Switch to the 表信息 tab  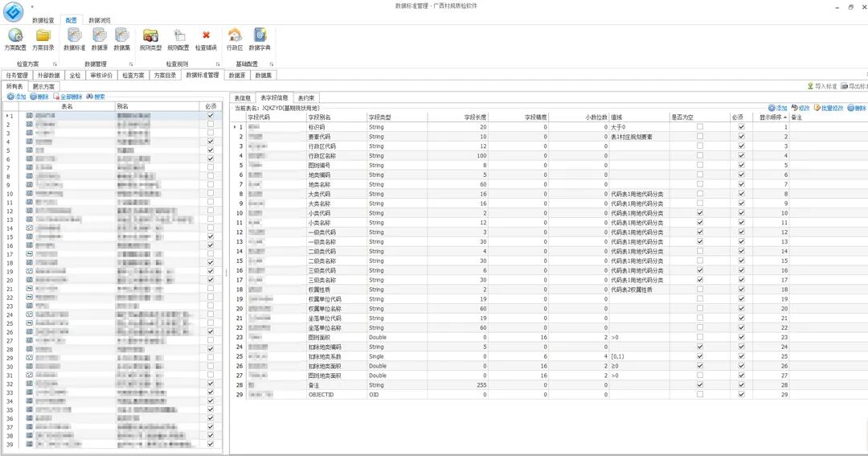coord(243,98)
